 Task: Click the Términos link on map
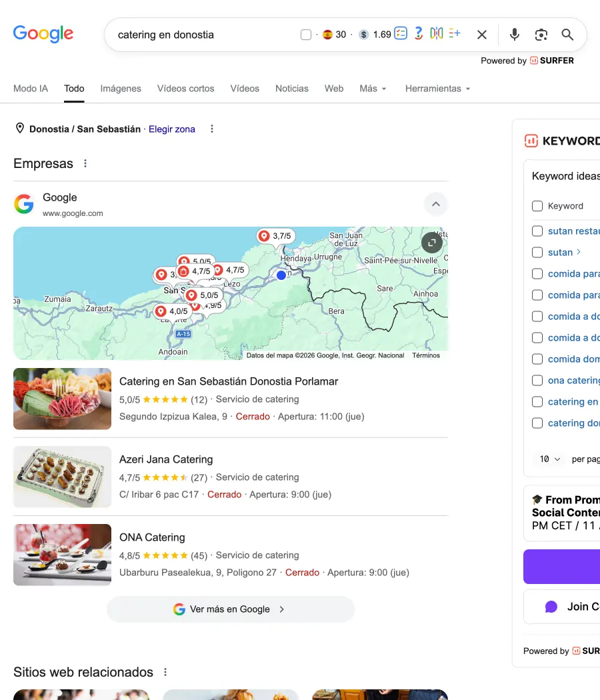click(x=426, y=355)
